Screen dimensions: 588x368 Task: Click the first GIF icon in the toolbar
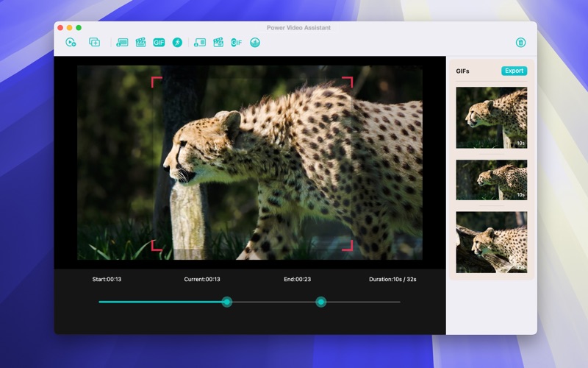(159, 43)
